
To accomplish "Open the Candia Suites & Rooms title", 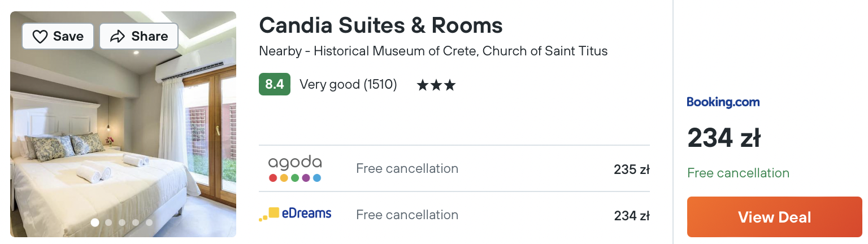I will click(381, 25).
